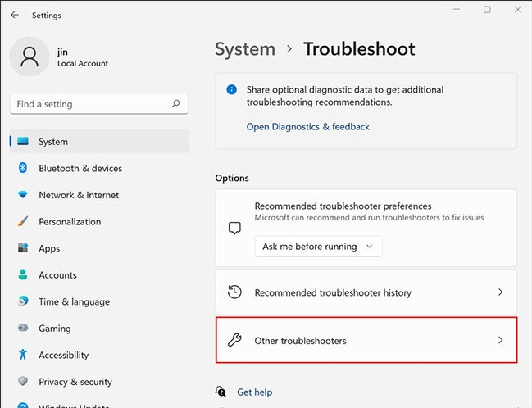This screenshot has height=408, width=532.
Task: Expand Other troubleshooters chevron
Action: point(501,340)
